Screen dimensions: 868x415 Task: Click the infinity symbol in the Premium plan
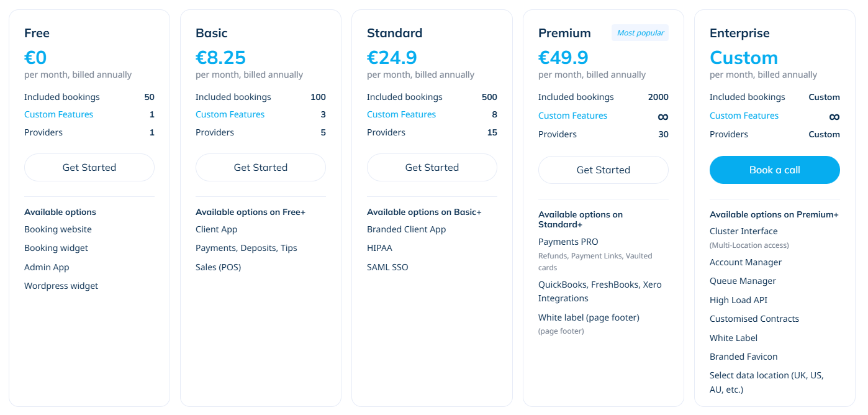[663, 117]
